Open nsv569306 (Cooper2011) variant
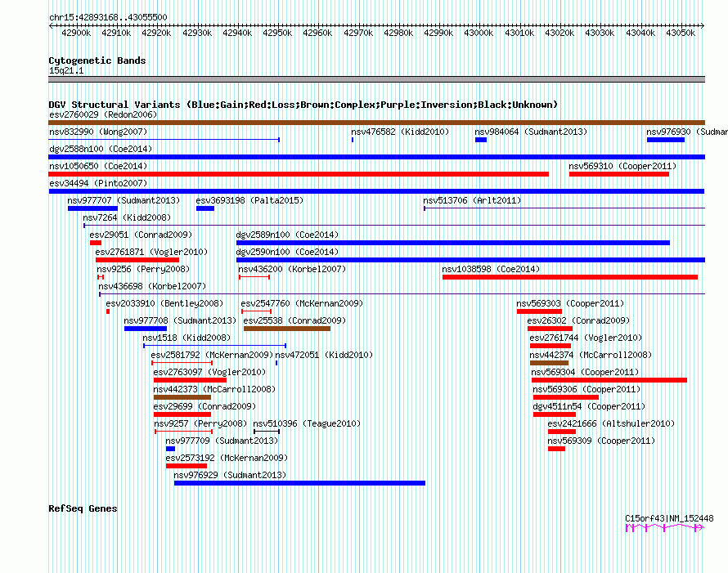This screenshot has height=573, width=728. tap(566, 397)
